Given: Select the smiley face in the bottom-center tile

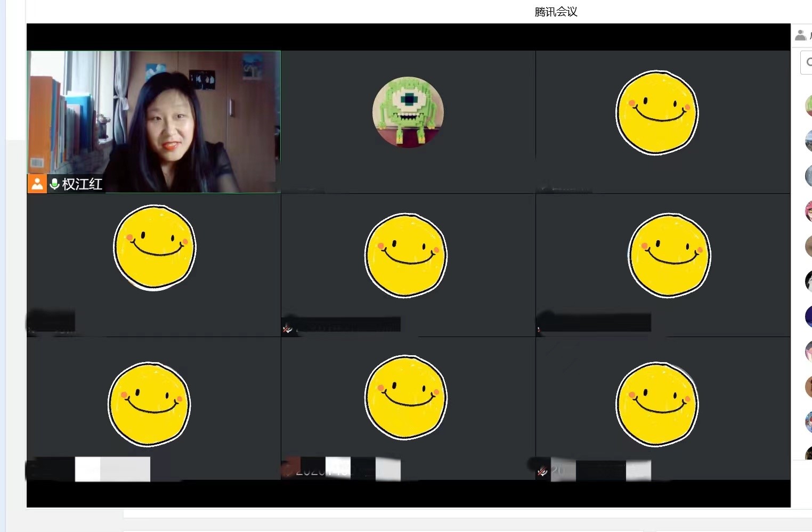Looking at the screenshot, I should 406,398.
